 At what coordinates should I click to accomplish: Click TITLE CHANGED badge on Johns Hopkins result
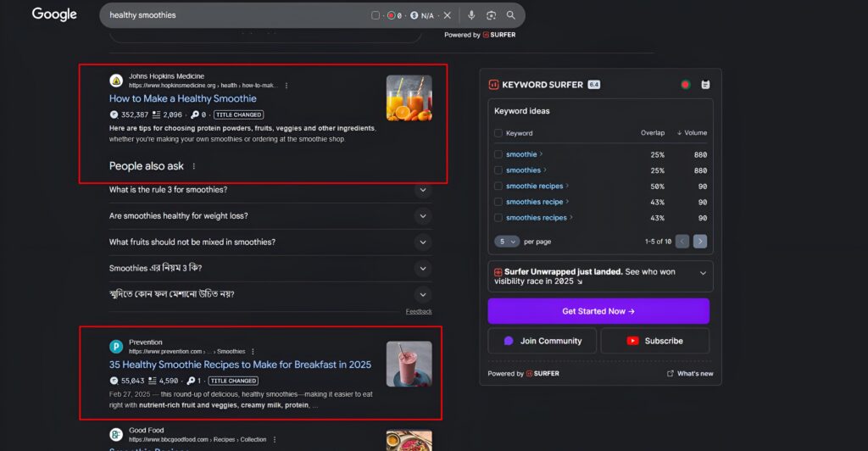[238, 115]
